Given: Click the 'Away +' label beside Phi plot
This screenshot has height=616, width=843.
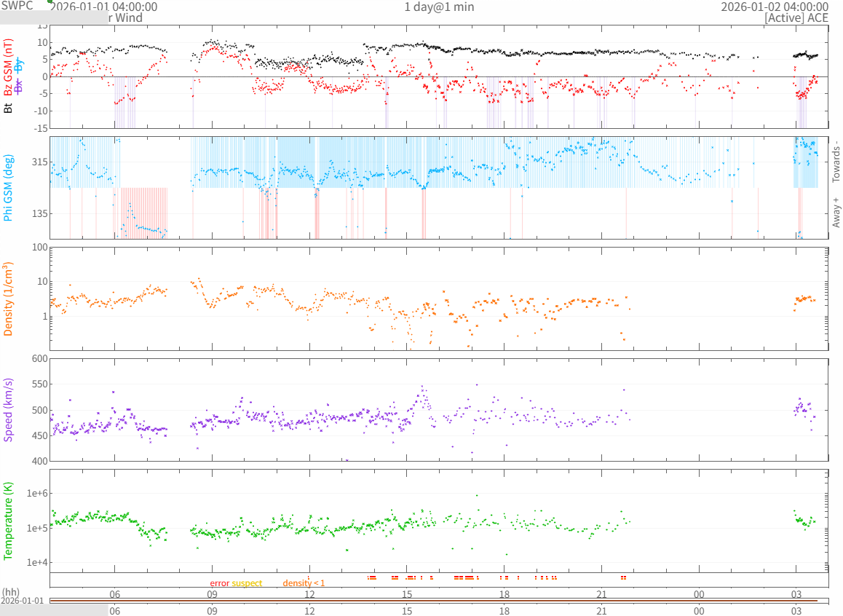Looking at the screenshot, I should (x=836, y=212).
